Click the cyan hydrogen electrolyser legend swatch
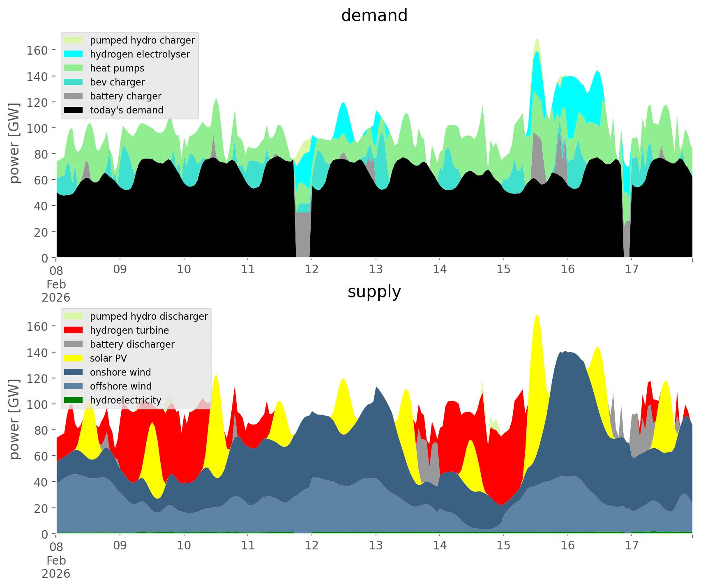Viewport: 701px width, 588px height. pyautogui.click(x=74, y=54)
